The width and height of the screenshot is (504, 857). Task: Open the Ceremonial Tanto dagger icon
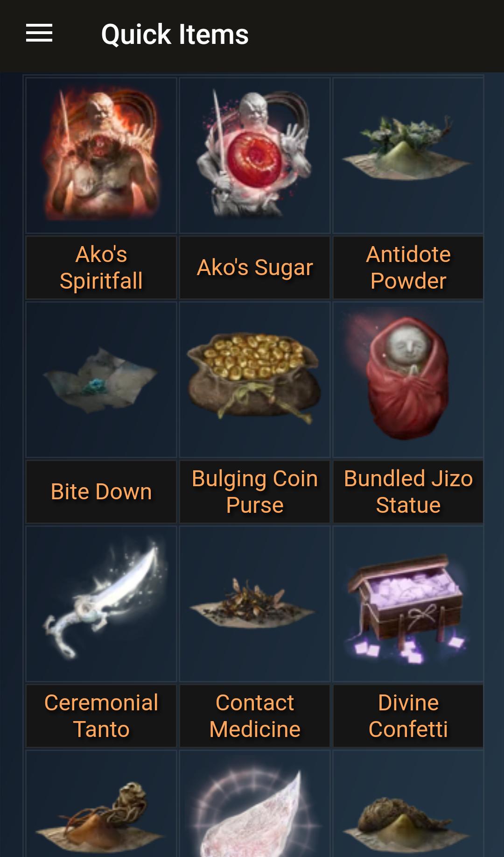coord(101,603)
